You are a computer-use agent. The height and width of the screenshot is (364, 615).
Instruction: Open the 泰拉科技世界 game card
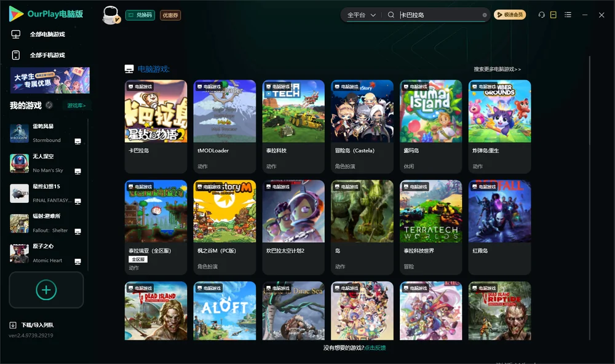point(431,227)
